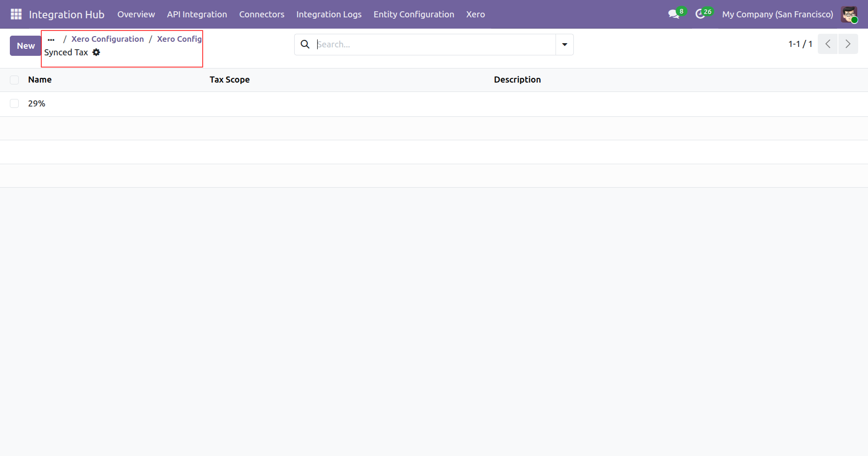Image resolution: width=868 pixels, height=456 pixels.
Task: Tick the checkbox for the 29% row
Action: click(15, 103)
